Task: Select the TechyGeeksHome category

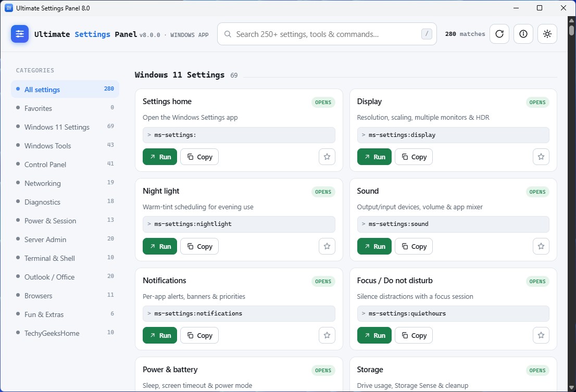Action: coord(65,333)
